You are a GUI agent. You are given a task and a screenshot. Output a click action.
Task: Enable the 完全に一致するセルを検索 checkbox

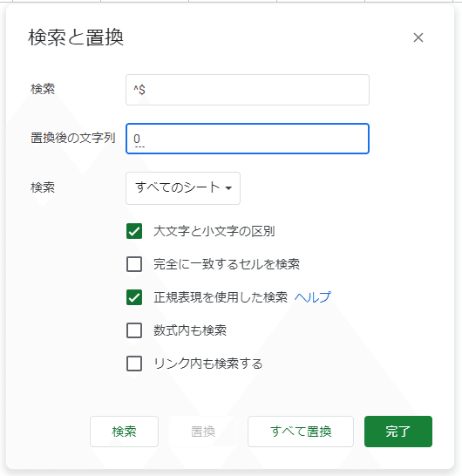point(134,264)
